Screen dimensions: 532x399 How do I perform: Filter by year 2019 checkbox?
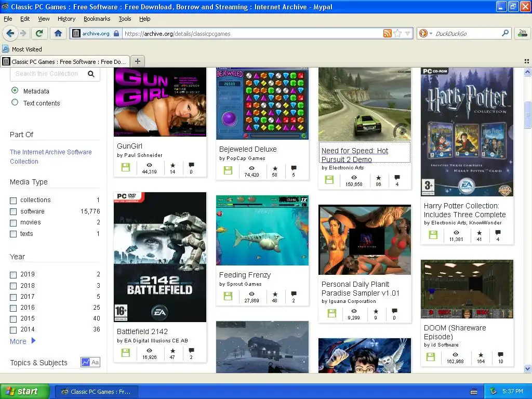(x=13, y=275)
